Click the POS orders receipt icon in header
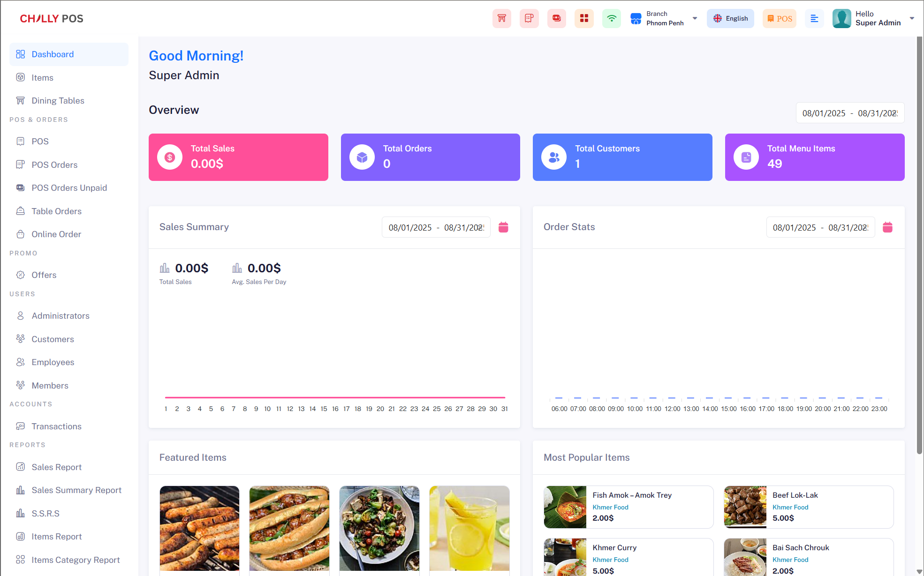The width and height of the screenshot is (924, 576). [x=529, y=19]
